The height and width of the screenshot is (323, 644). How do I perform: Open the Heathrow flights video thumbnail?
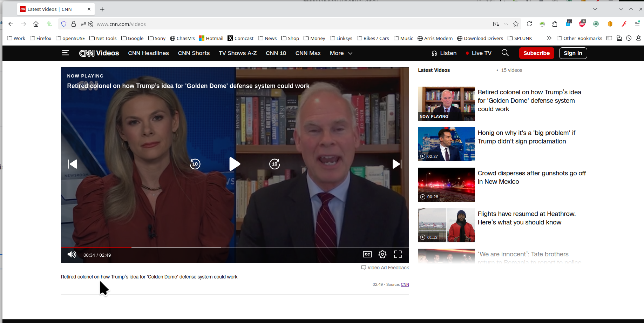click(446, 225)
